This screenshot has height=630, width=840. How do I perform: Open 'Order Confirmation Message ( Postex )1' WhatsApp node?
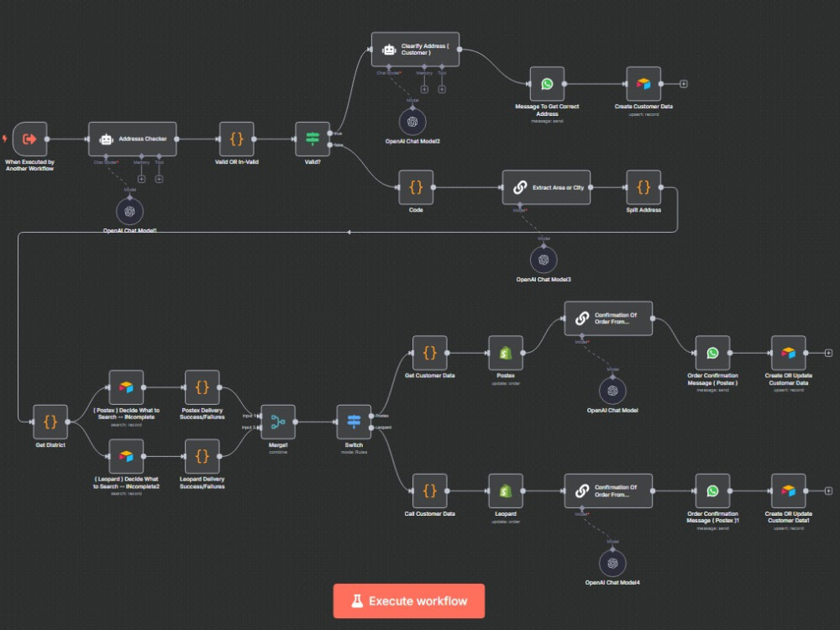coord(712,491)
